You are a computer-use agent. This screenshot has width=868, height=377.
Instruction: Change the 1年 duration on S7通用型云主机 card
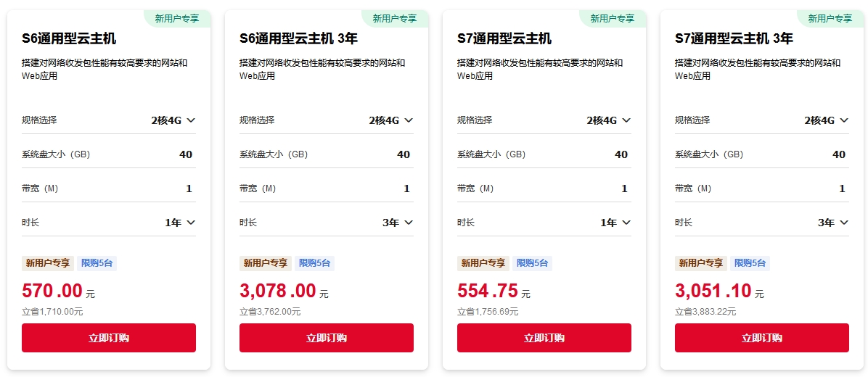tap(615, 223)
